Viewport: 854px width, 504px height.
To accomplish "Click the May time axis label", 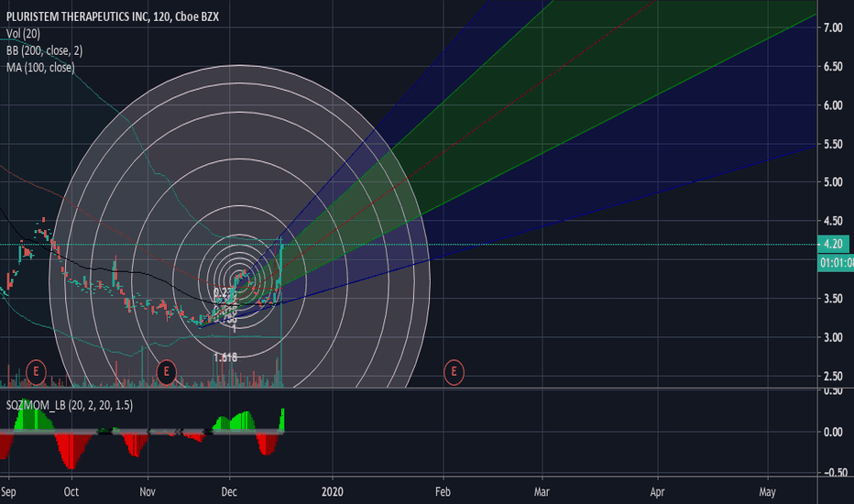I will 767,492.
